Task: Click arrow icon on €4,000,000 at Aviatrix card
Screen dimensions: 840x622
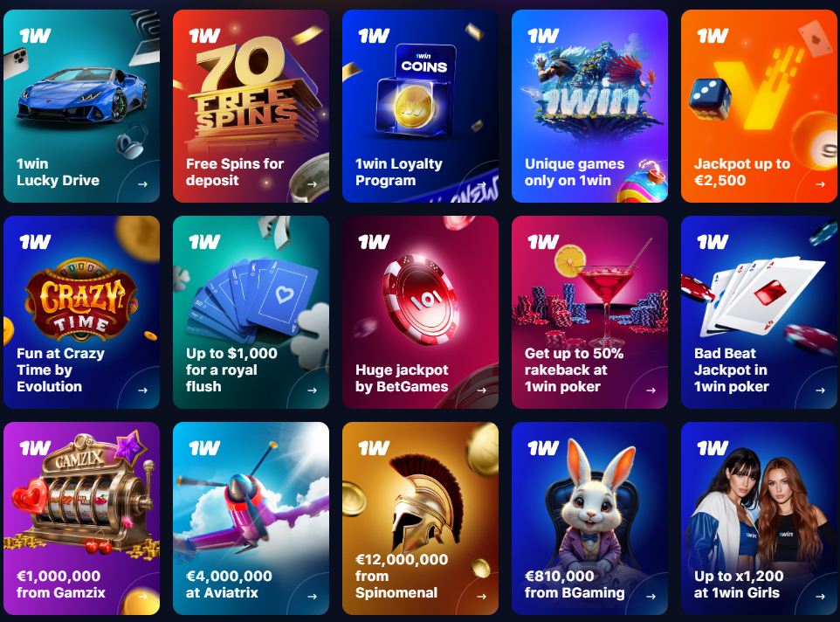Action: coord(312,597)
